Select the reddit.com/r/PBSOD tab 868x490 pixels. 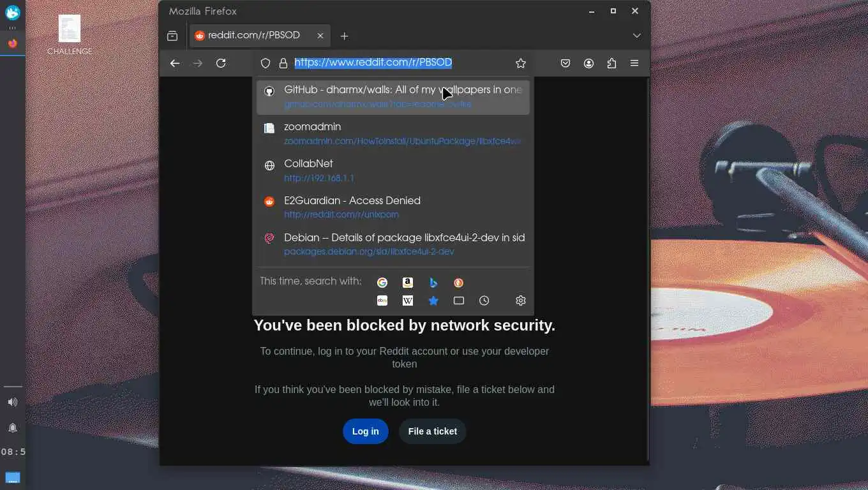point(260,36)
